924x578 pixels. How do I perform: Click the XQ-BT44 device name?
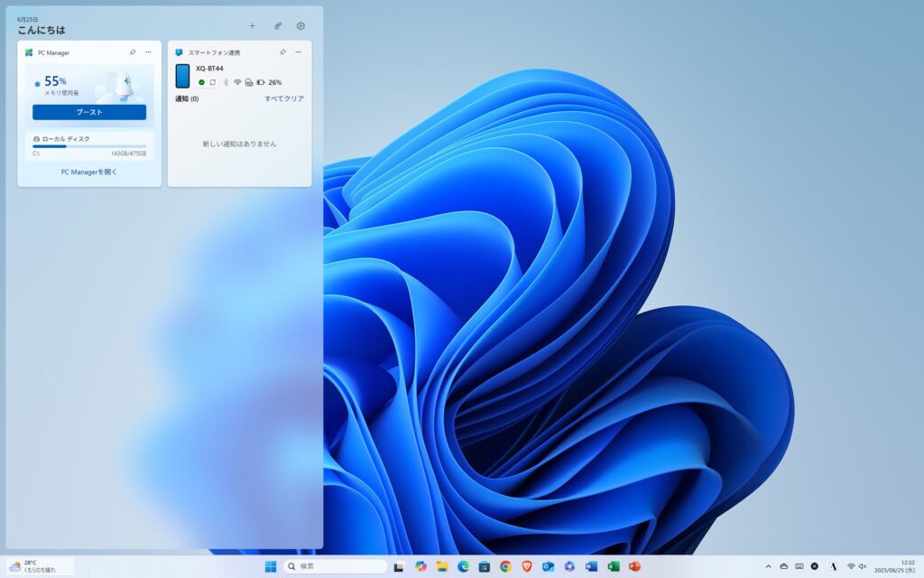click(209, 69)
